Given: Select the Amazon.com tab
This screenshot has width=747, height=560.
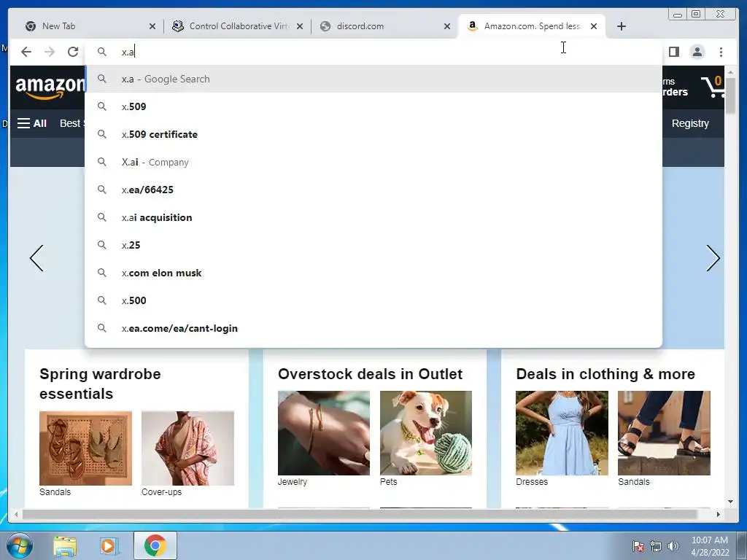Looking at the screenshot, I should pyautogui.click(x=531, y=26).
